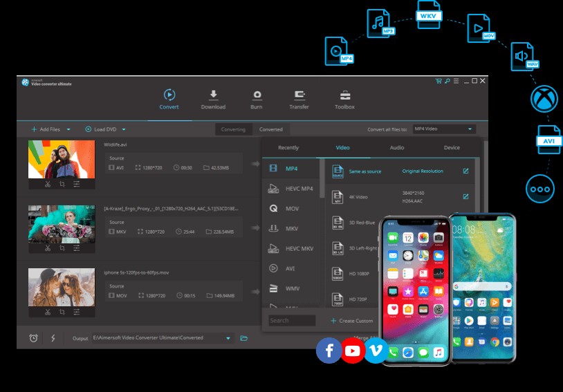Open the hamburger menu in title bar

tap(456, 81)
